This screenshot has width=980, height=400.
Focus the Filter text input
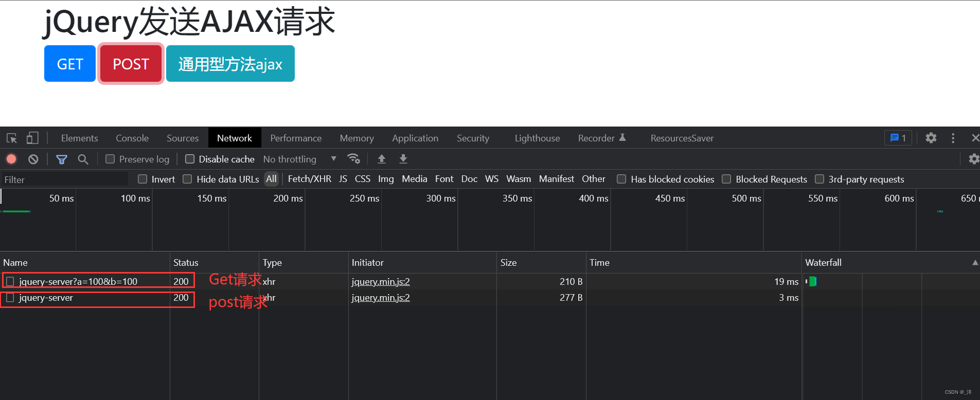click(x=64, y=179)
